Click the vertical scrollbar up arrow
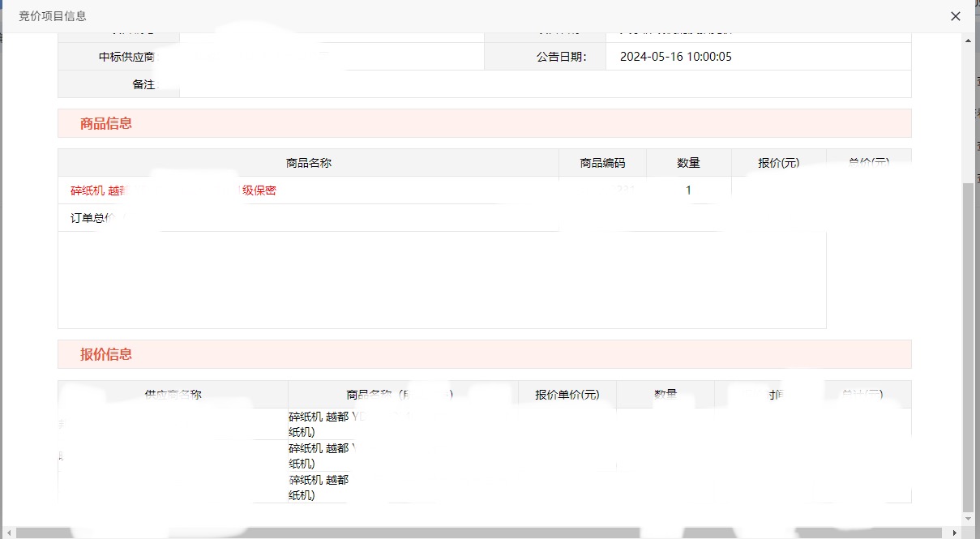The height and width of the screenshot is (539, 980). (x=968, y=40)
